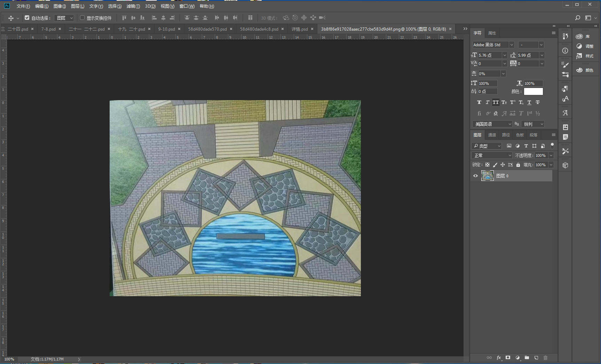Click the white text color swatch

[x=533, y=91]
